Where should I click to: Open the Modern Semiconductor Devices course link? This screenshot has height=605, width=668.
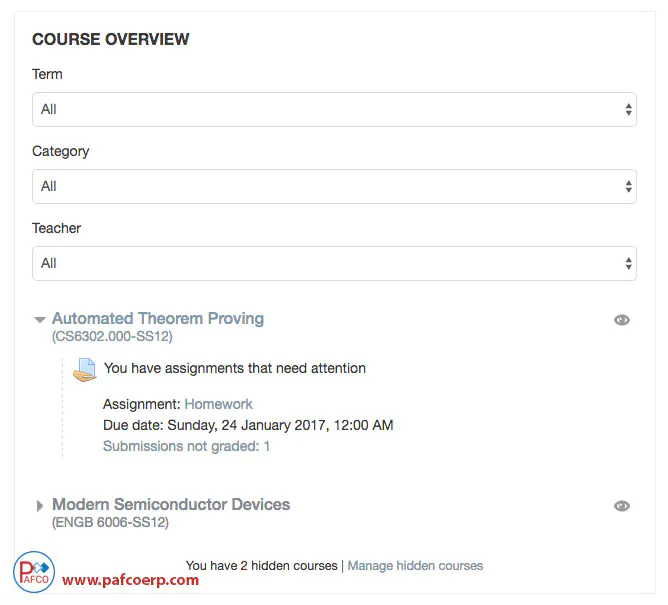point(171,505)
